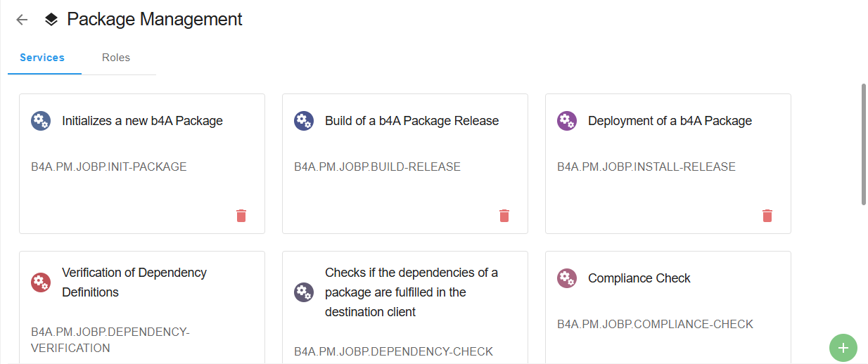The height and width of the screenshot is (364, 868).
Task: Delete the BUILD-RELEASE service
Action: pyautogui.click(x=504, y=216)
